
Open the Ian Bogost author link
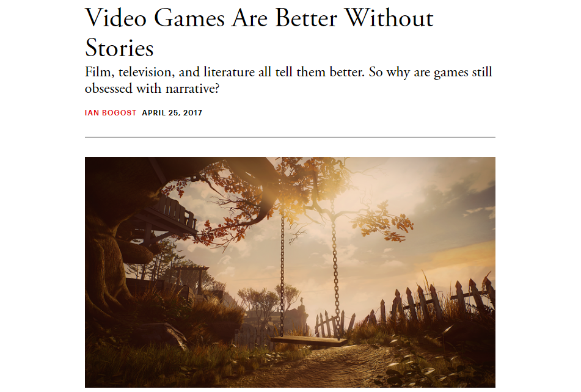coord(111,113)
